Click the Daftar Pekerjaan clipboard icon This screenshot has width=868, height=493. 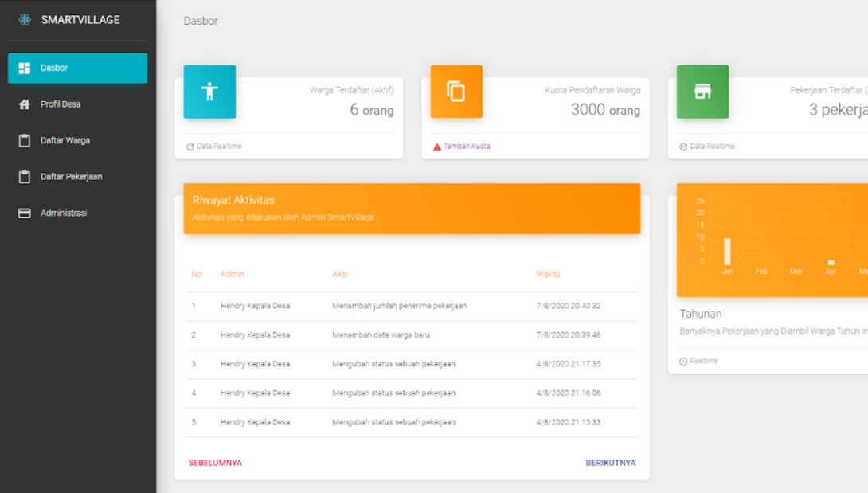(x=25, y=177)
